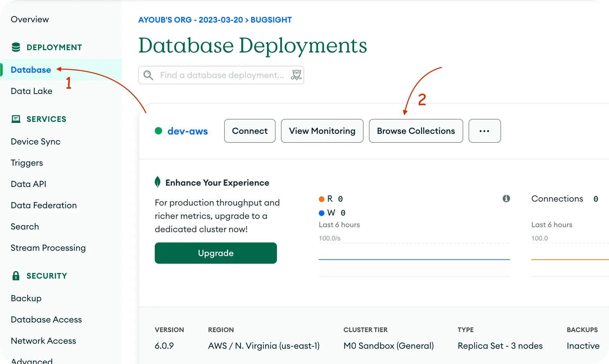The width and height of the screenshot is (609, 364).
Task: Click the Services monitor icon
Action: tap(16, 119)
